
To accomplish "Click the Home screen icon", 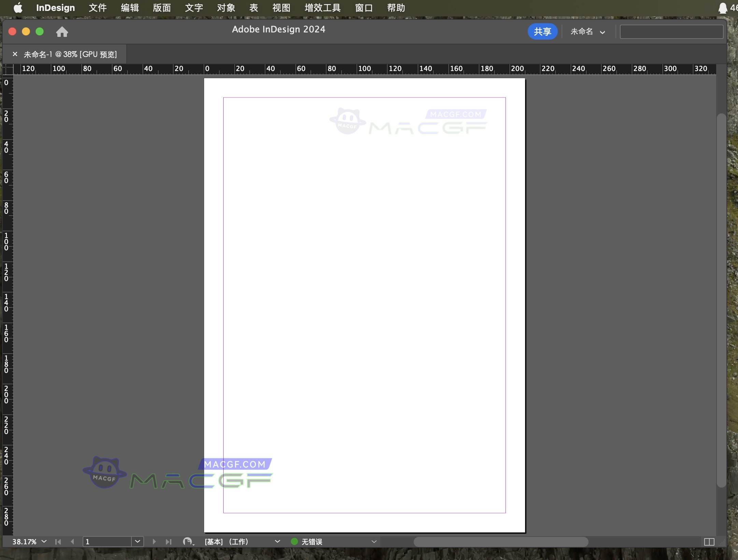I will click(x=62, y=32).
